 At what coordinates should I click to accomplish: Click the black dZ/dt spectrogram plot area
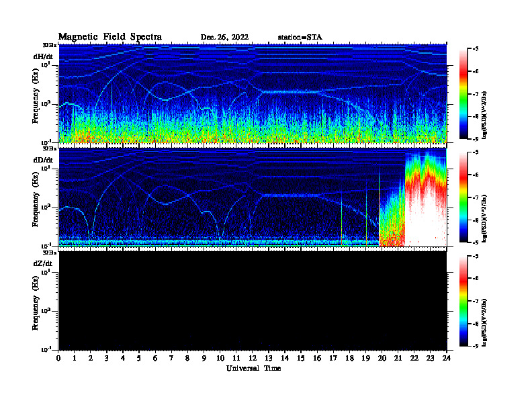253,300
